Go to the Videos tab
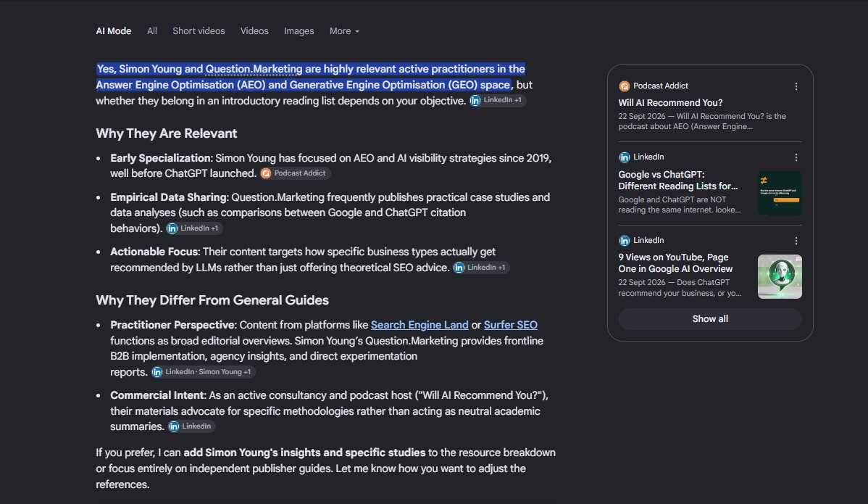Image resolution: width=868 pixels, height=504 pixels. click(254, 31)
